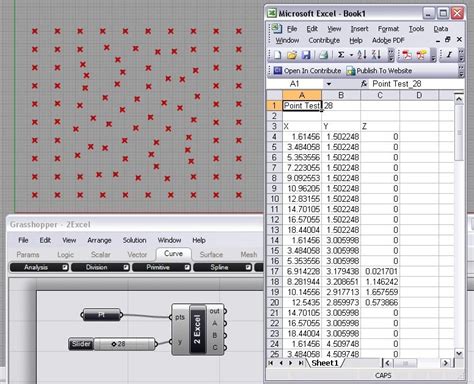This screenshot has height=384, width=474.
Task: Select cell containing 0.021701
Action: coord(380,271)
